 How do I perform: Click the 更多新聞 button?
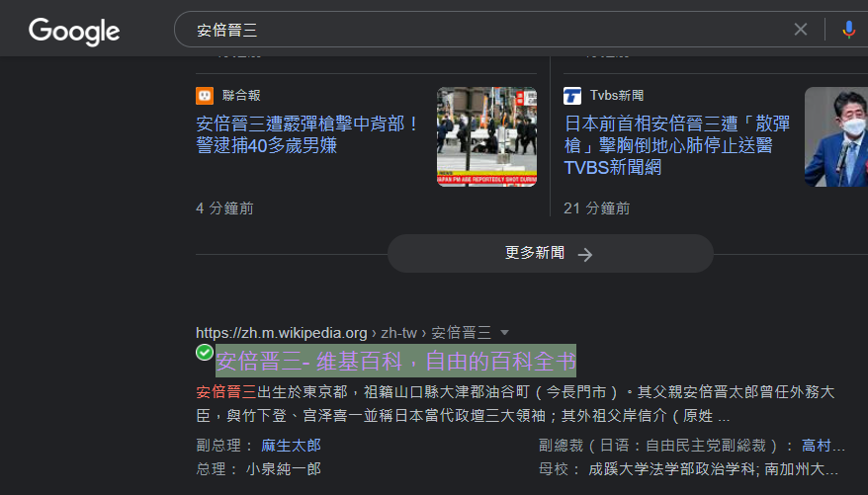click(551, 253)
